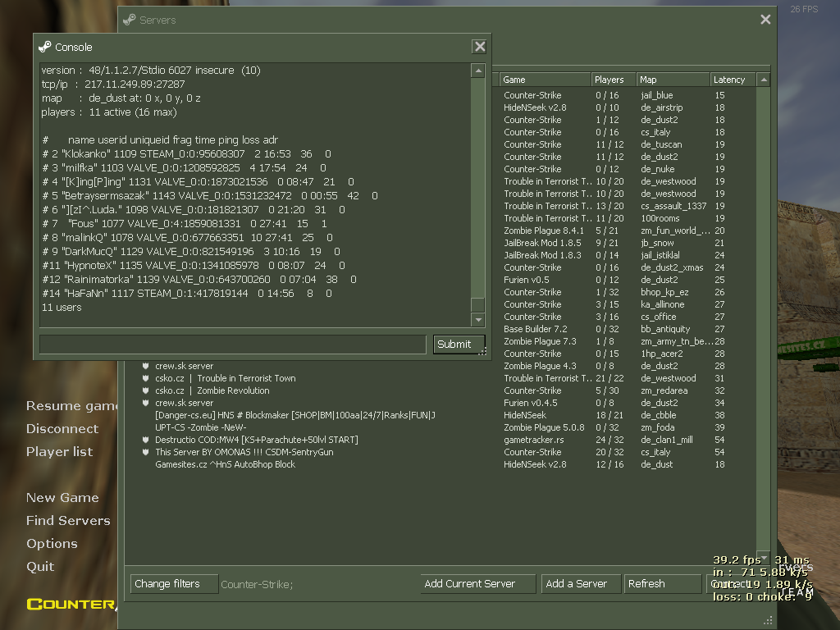Image resolution: width=840 pixels, height=630 pixels.
Task: Select Options in the main menu
Action: 52,543
